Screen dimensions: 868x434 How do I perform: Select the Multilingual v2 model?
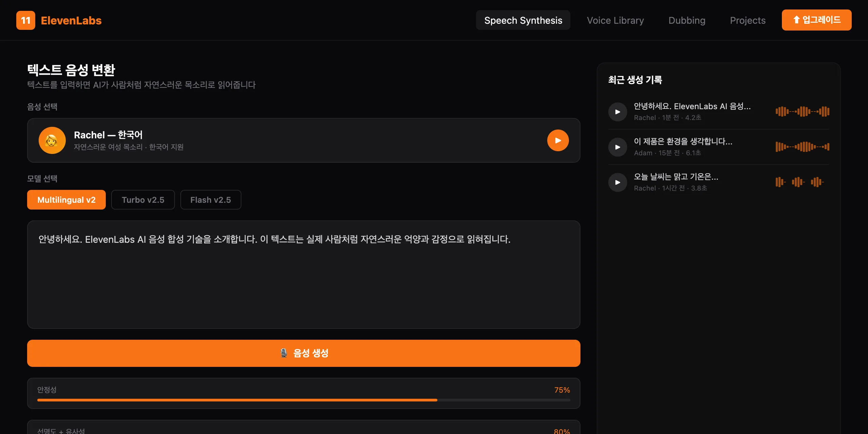point(66,200)
